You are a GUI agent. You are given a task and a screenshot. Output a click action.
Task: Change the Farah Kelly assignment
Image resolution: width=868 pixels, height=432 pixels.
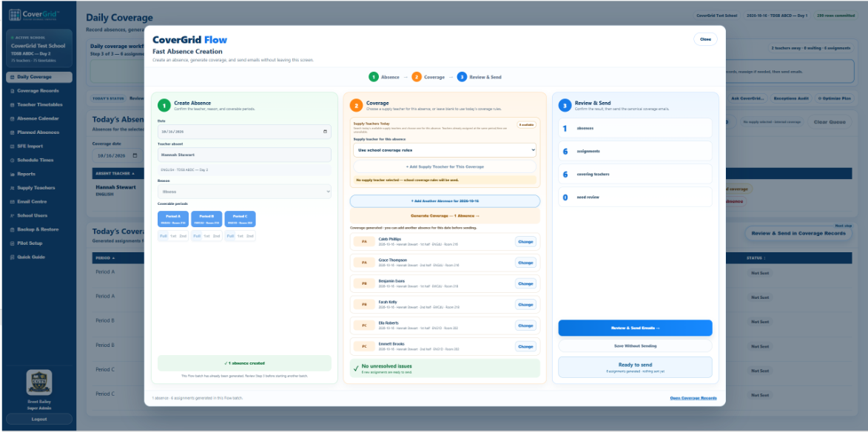(x=525, y=304)
